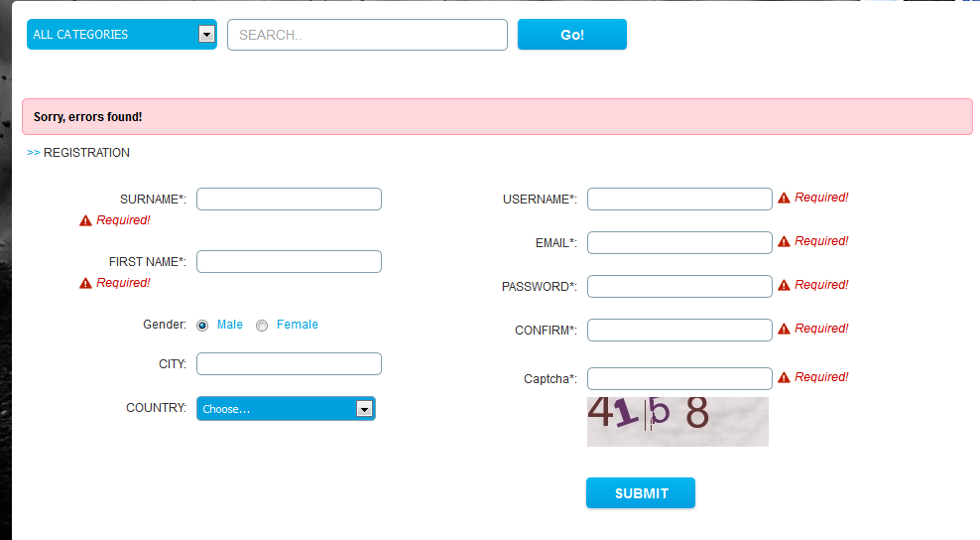980x540 pixels.
Task: Expand the Country Choose dropdown
Action: pyautogui.click(x=286, y=409)
